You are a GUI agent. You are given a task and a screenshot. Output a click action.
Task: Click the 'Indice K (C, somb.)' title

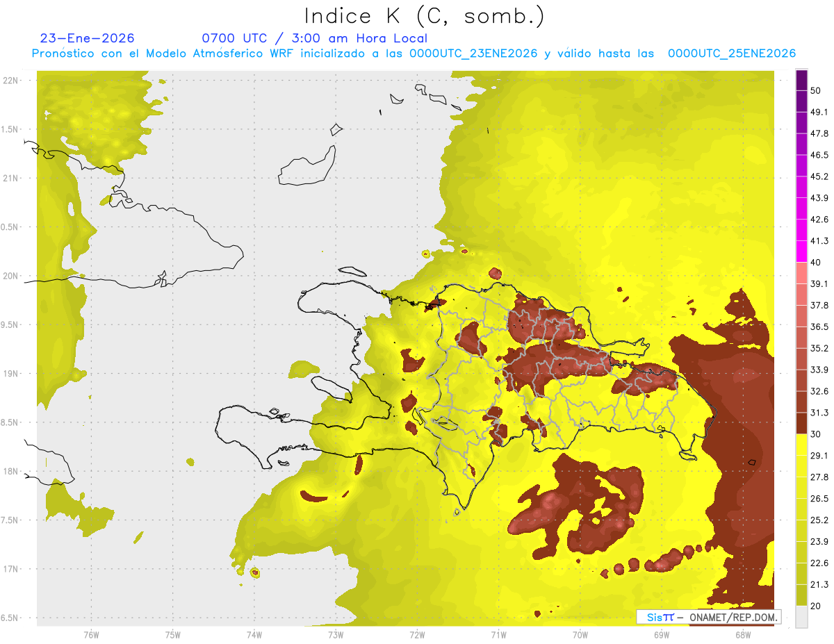pos(425,16)
